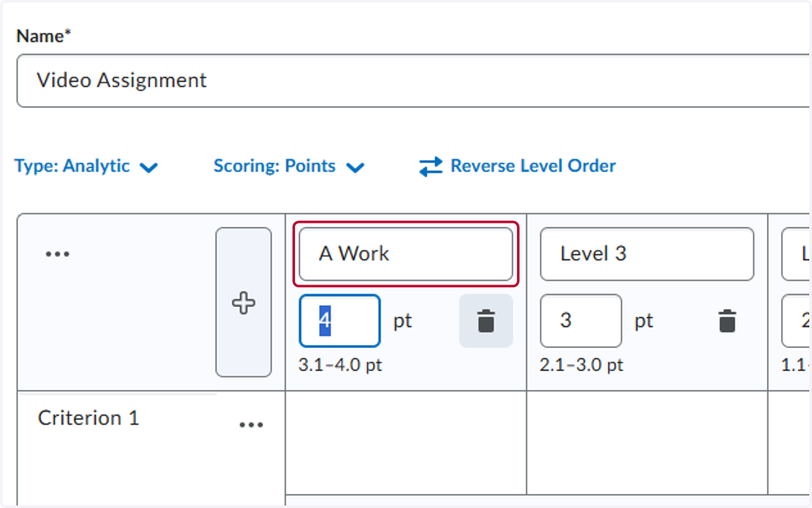Delete the 'A Work' level via trash icon
This screenshot has height=508, width=812.
click(x=486, y=320)
